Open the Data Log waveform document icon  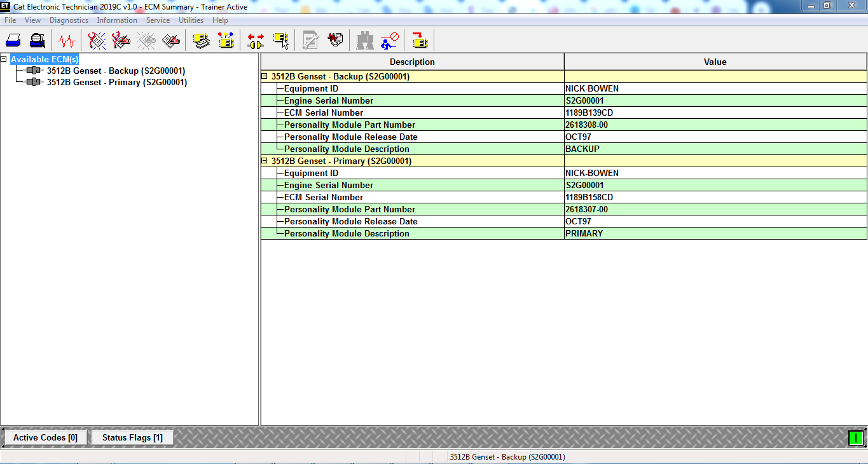335,41
